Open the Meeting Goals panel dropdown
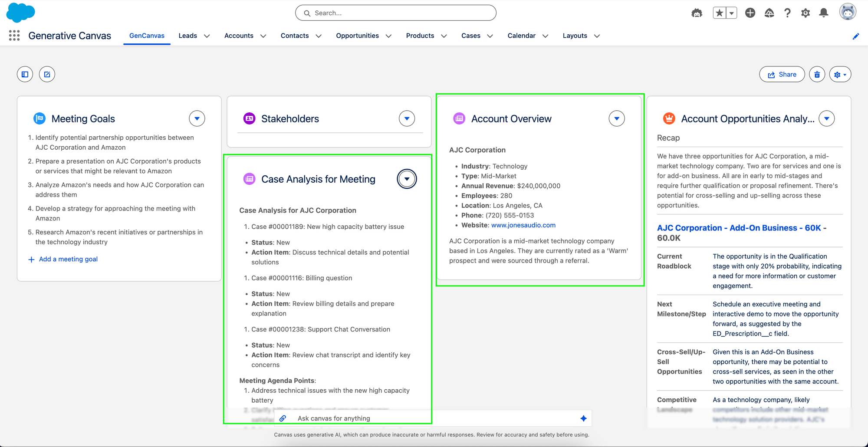The height and width of the screenshot is (447, 868). click(197, 118)
